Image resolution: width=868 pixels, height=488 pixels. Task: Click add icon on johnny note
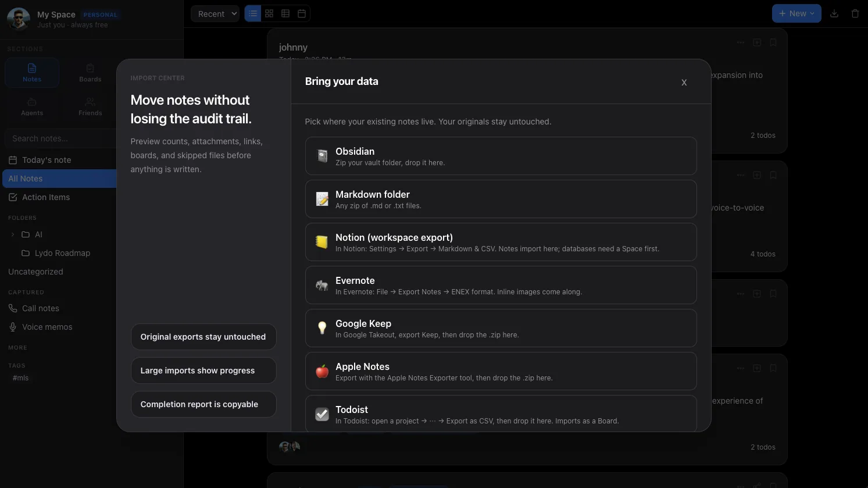click(x=757, y=42)
